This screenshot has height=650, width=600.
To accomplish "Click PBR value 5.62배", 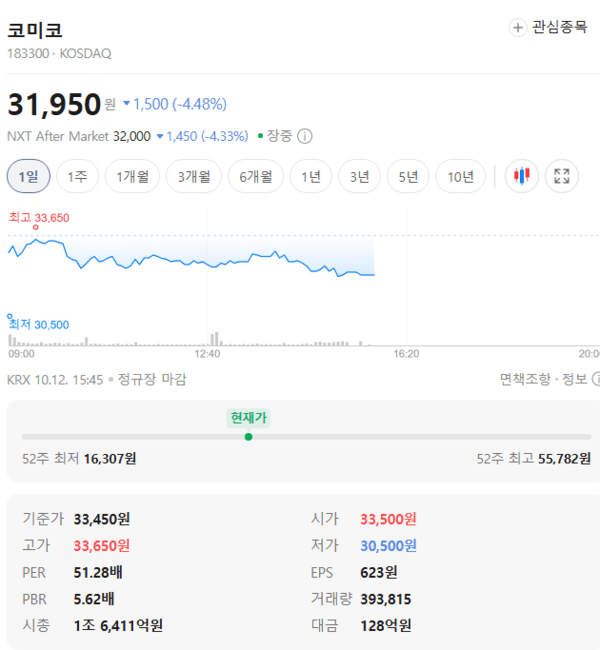I will pyautogui.click(x=94, y=599).
